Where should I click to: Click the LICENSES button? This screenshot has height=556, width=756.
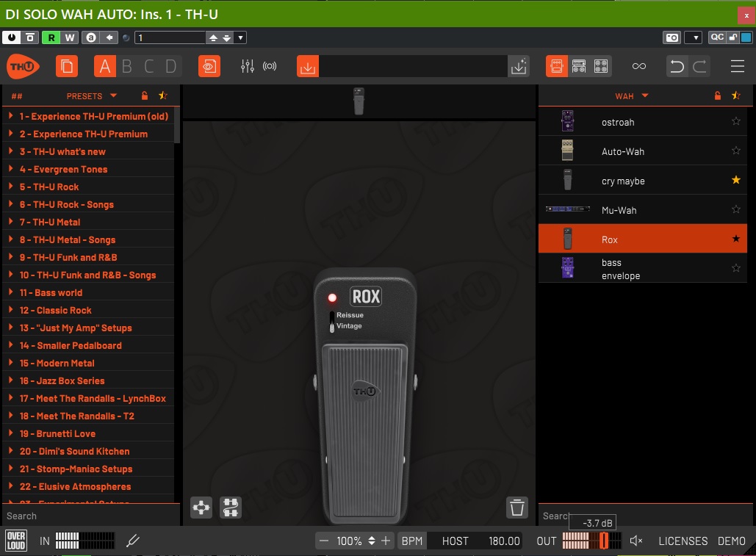pyautogui.click(x=683, y=541)
